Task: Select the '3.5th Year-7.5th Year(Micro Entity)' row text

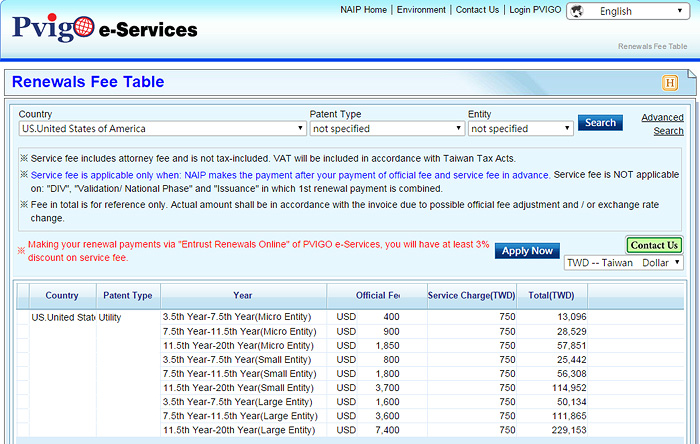Action: [237, 317]
